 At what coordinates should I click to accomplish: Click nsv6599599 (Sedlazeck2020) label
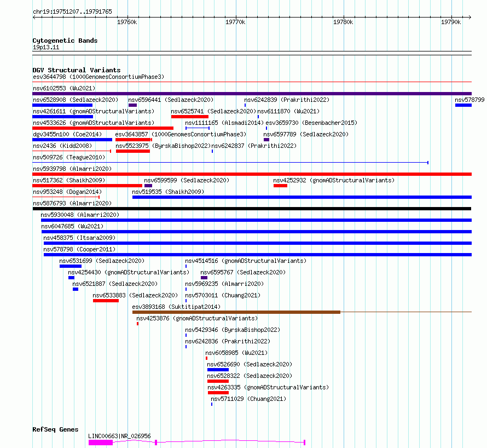[x=187, y=180]
